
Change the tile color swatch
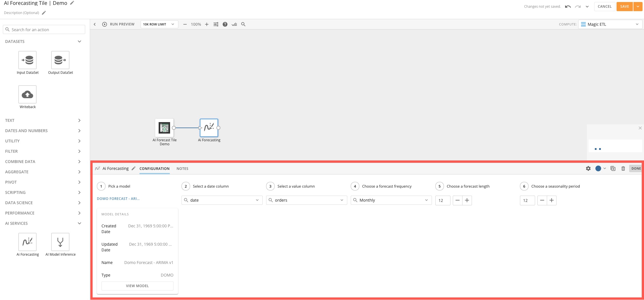[599, 168]
